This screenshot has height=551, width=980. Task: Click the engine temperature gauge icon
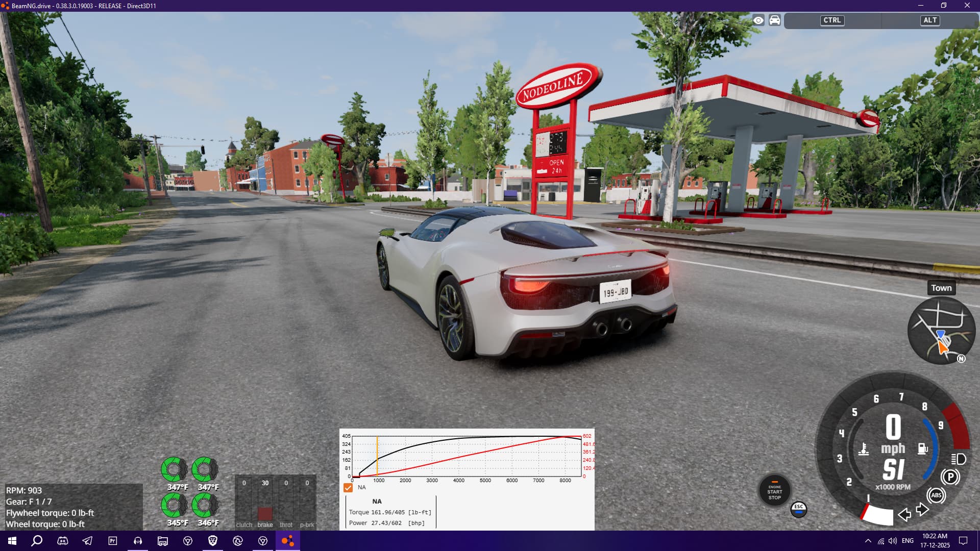[x=864, y=449]
